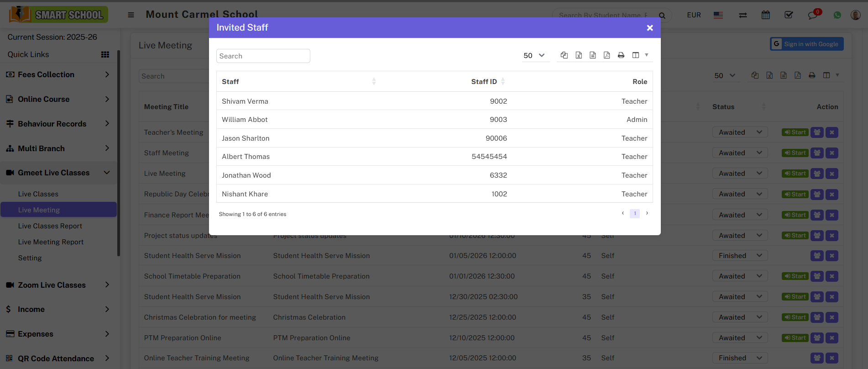Open Live Classes submenu item
This screenshot has height=369, width=868.
[x=38, y=194]
